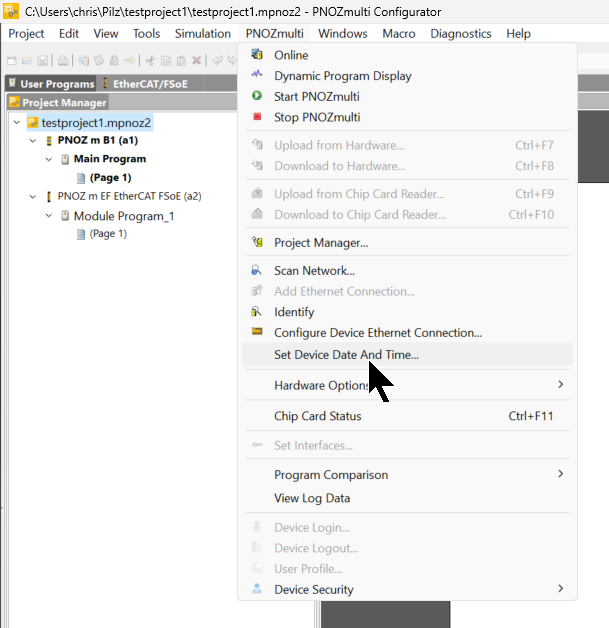Select (Page 1) under Main Program
Viewport: 609px width, 628px height.
click(111, 177)
